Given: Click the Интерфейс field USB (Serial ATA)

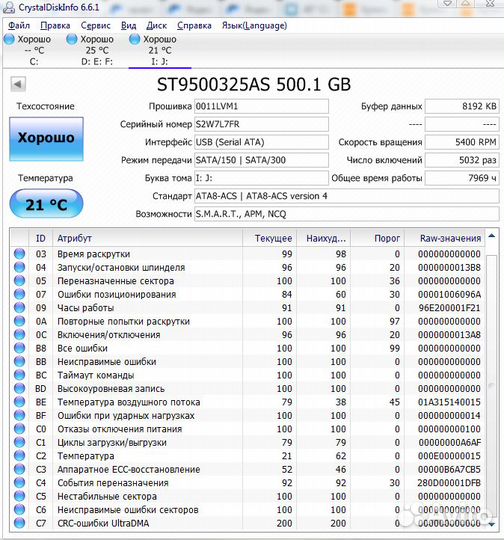Looking at the screenshot, I should (261, 142).
